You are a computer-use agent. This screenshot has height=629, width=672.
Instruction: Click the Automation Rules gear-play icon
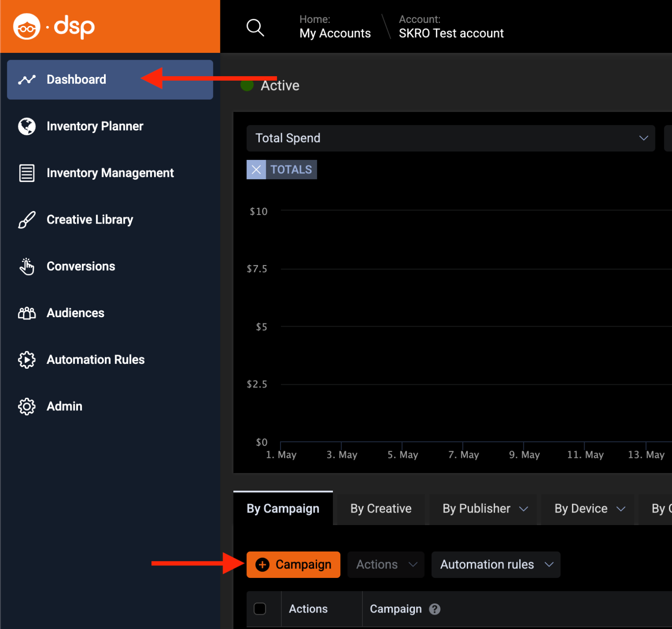tap(27, 360)
